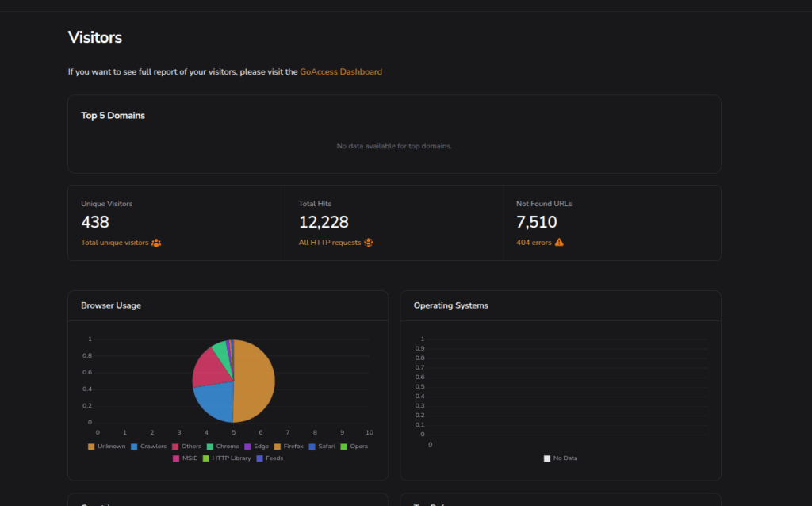Click the Total unique visitors link text
The image size is (812, 506).
114,243
